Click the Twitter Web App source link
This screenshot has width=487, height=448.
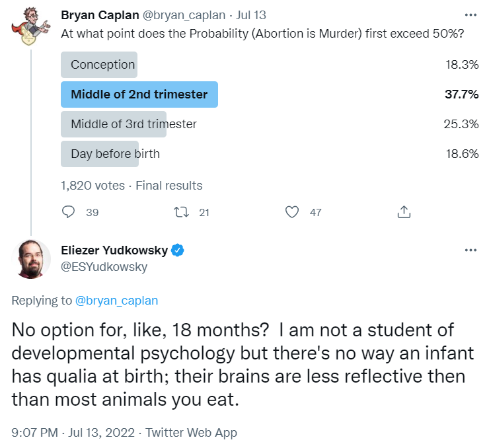[x=191, y=433]
